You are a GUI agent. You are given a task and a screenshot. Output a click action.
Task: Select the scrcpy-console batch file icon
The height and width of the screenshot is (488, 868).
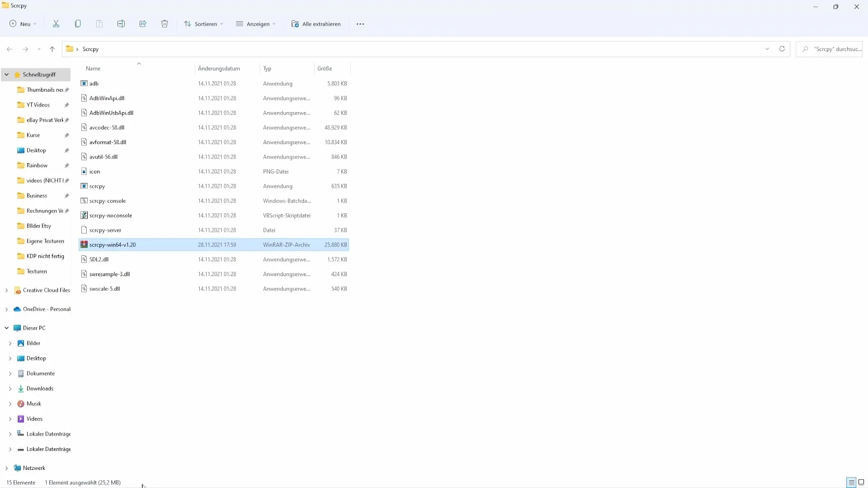84,201
